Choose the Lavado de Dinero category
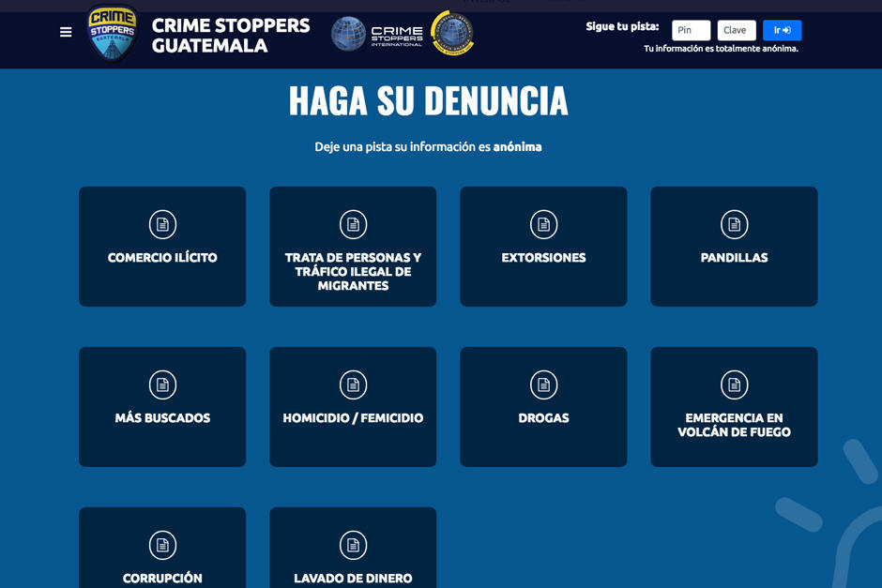Viewport: 882px width, 588px height. tap(353, 578)
